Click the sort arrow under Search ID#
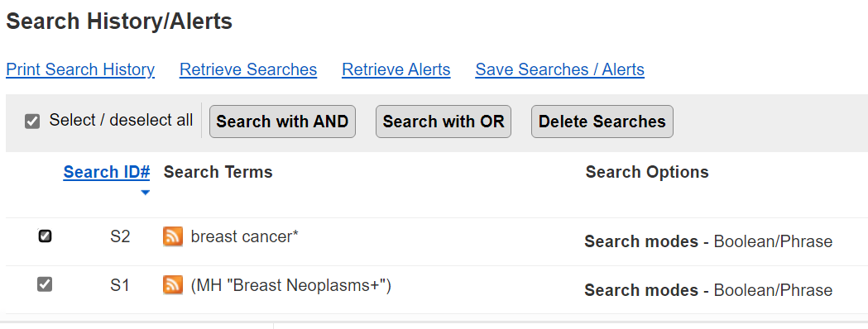868x329 pixels. [x=145, y=193]
